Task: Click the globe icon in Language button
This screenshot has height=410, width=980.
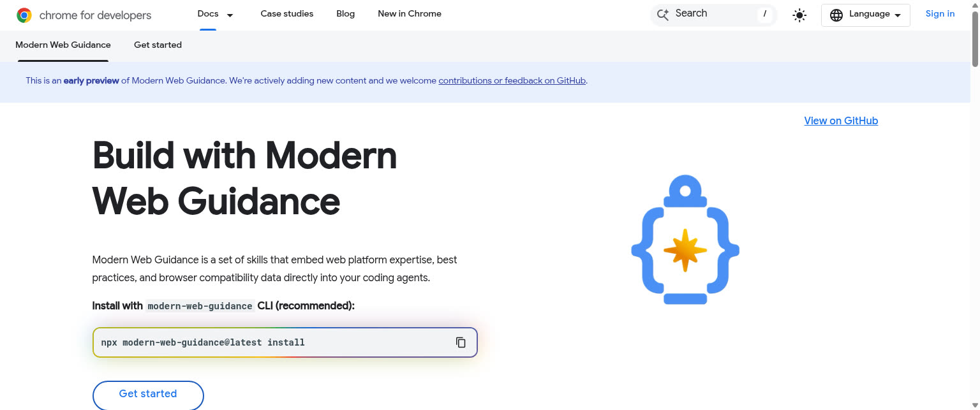Action: click(x=836, y=15)
